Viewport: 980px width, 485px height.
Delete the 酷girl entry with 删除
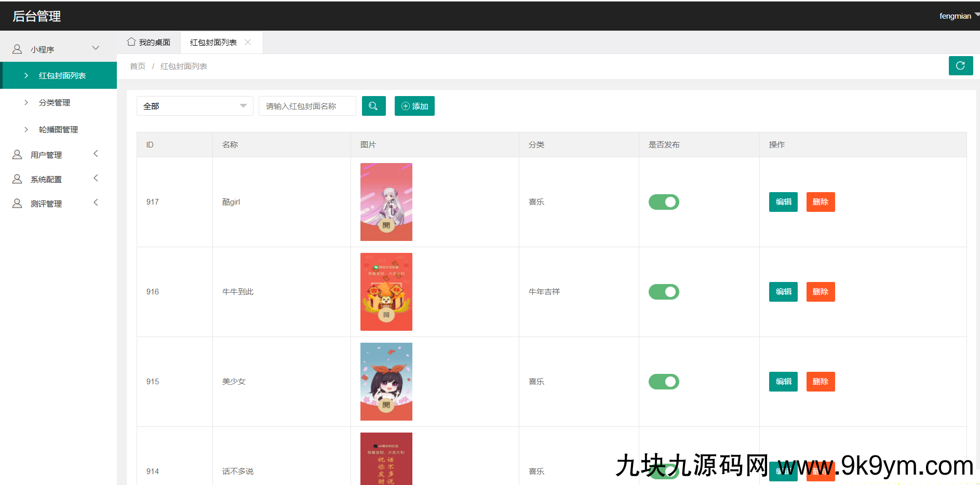coord(820,202)
